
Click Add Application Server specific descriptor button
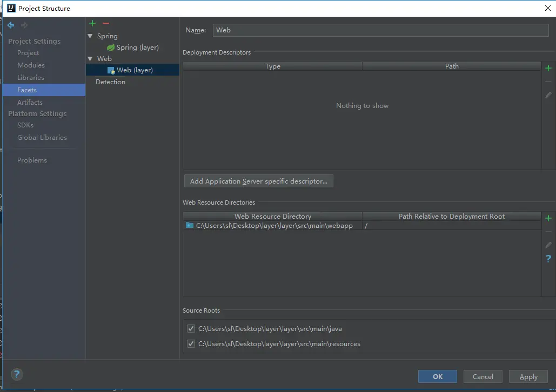[258, 181]
